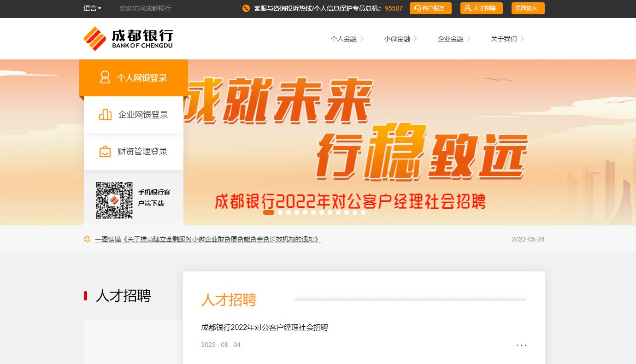Screen dimensions: 636x364
Task: Expand the 小微金融 menu
Action: [x=400, y=39]
